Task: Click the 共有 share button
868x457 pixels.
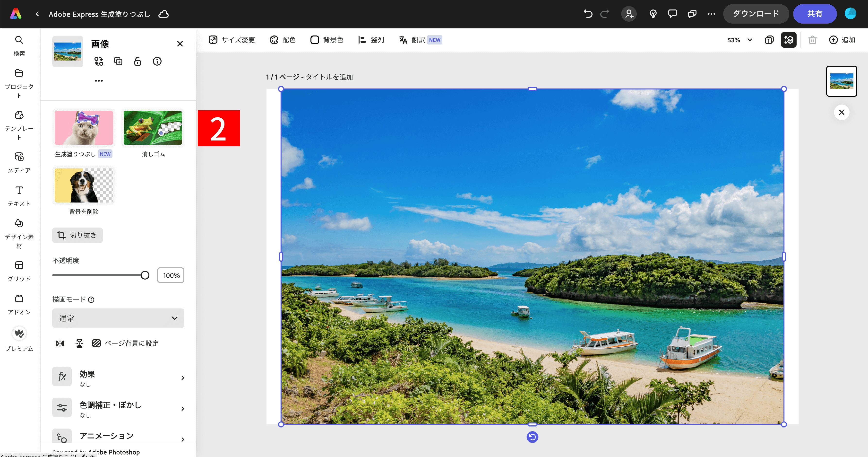Action: [x=815, y=14]
